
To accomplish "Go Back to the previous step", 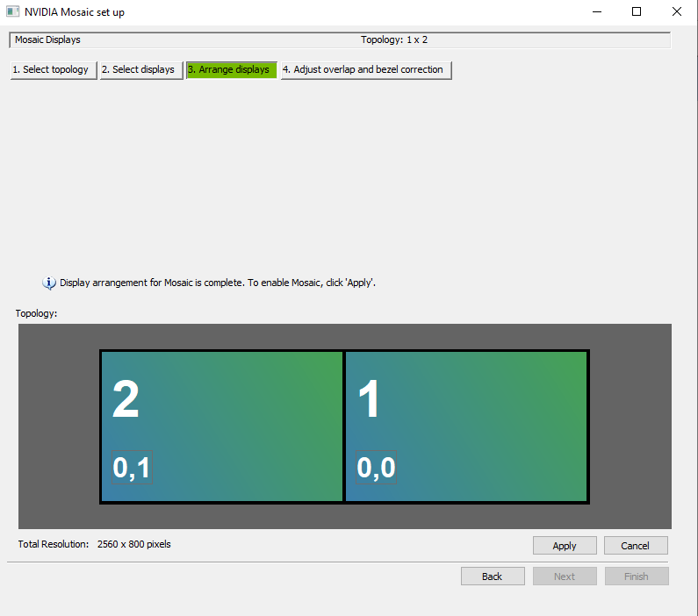I will coord(493,577).
